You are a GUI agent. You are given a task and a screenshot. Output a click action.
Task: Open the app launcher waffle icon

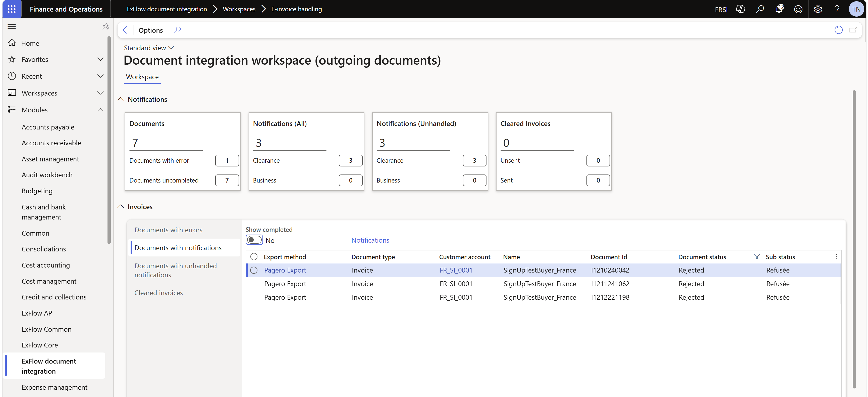tap(12, 9)
